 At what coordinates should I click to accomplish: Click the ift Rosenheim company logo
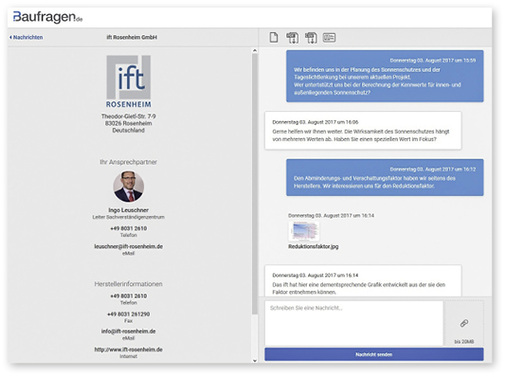[128, 82]
